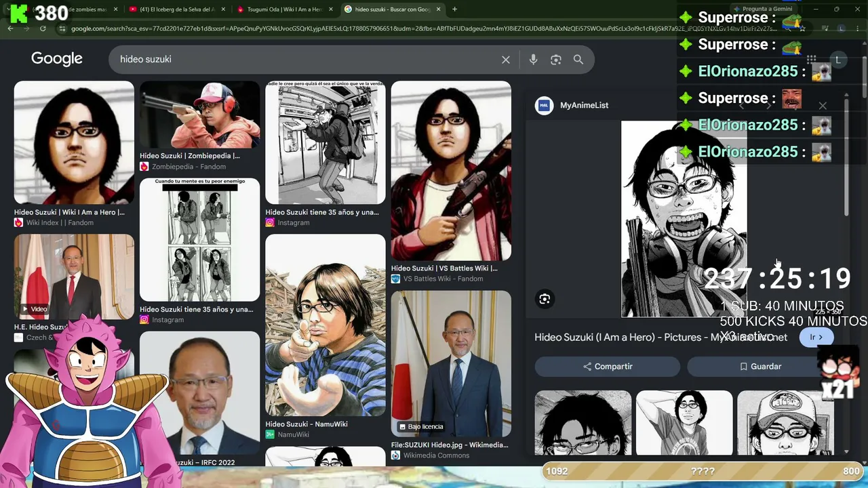
Task: Click 'Hideo Suzuki | Wiki I Am a Hero' caption
Action: tap(69, 212)
